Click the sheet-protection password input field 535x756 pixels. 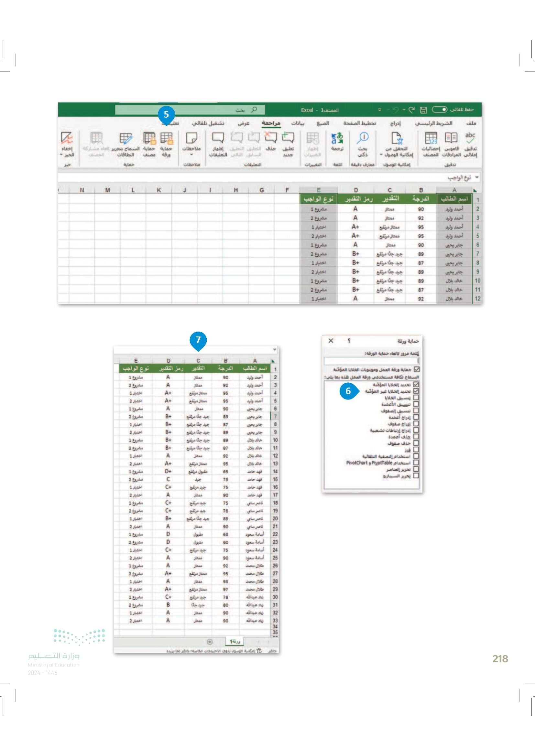tap(371, 361)
